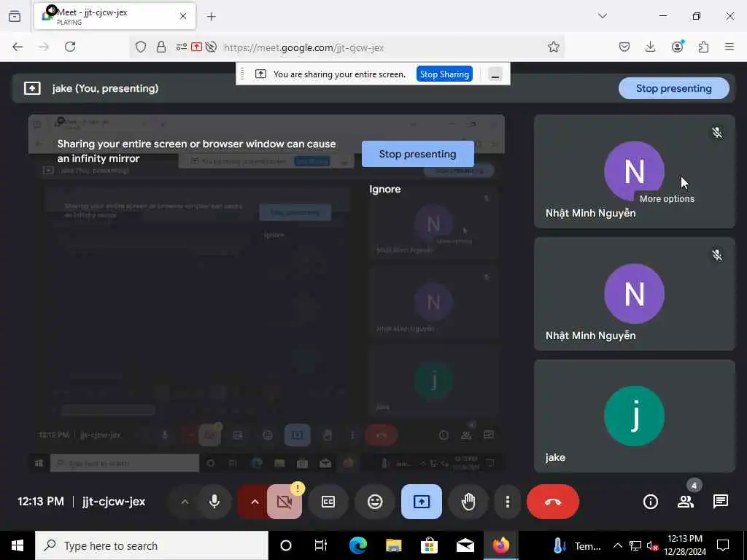Click the present screen button in toolbar
The image size is (747, 560).
point(422,502)
